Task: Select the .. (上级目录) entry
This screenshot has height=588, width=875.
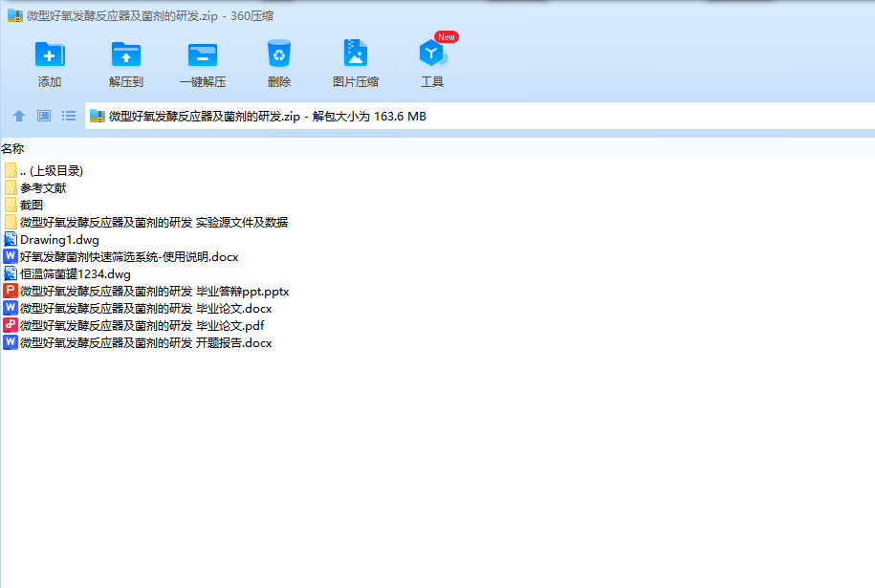Action: [x=52, y=171]
